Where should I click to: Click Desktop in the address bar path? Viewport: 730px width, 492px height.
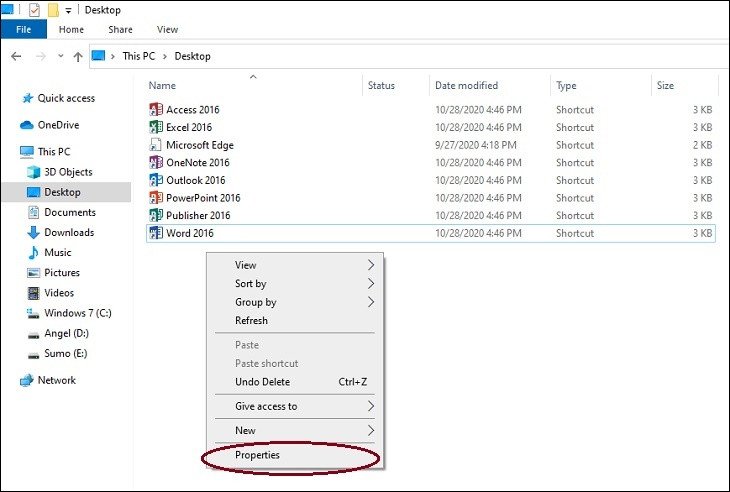coord(192,56)
